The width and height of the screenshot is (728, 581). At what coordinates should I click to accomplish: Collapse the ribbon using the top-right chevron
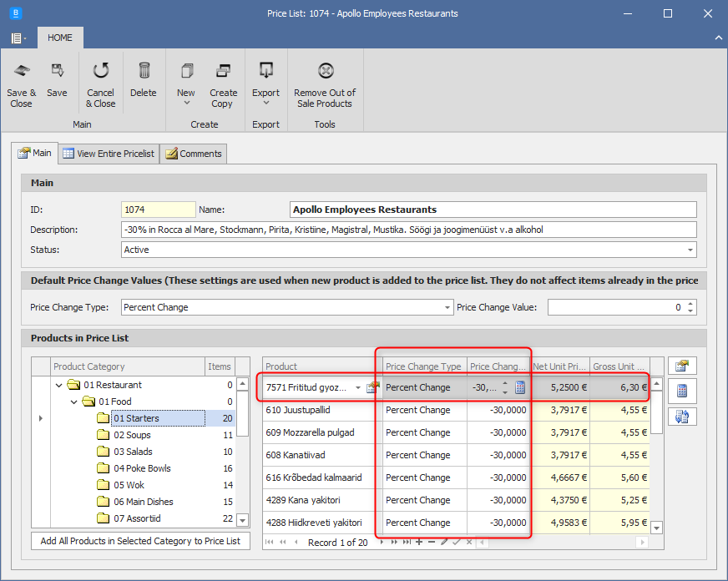[718, 38]
